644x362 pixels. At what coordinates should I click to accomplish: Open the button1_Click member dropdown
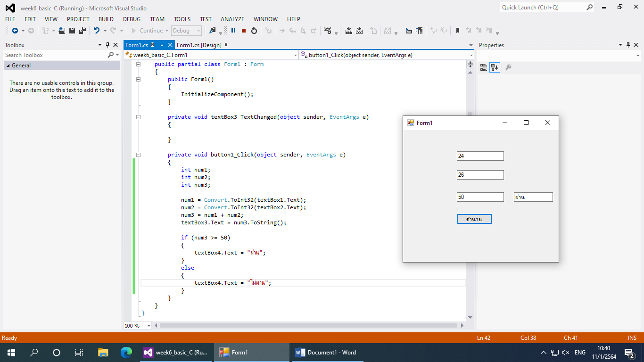(x=471, y=55)
